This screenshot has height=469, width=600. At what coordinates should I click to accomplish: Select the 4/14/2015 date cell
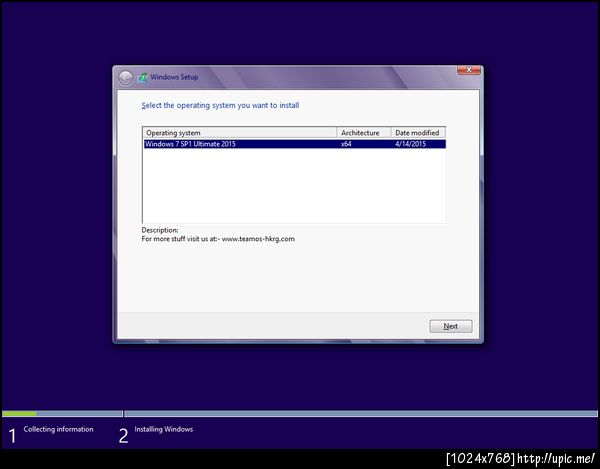411,144
